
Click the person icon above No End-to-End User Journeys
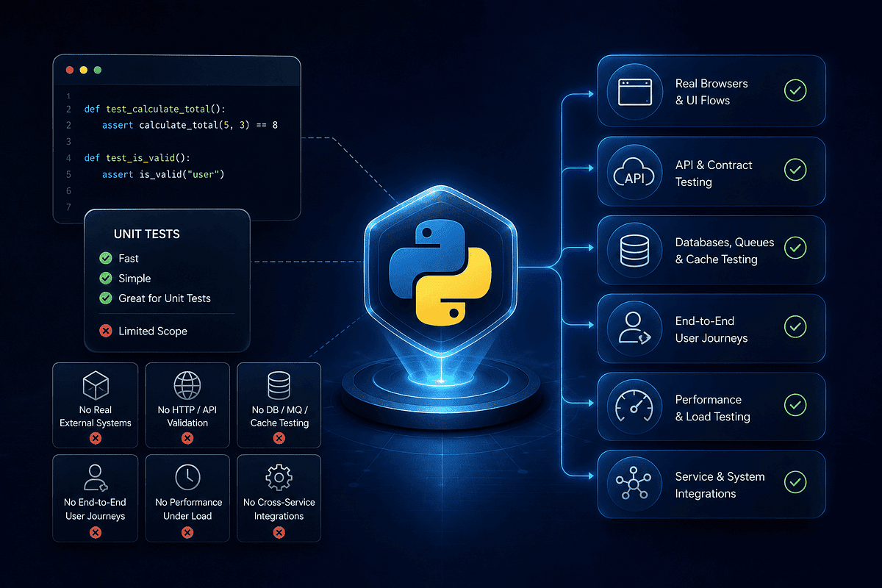click(96, 478)
